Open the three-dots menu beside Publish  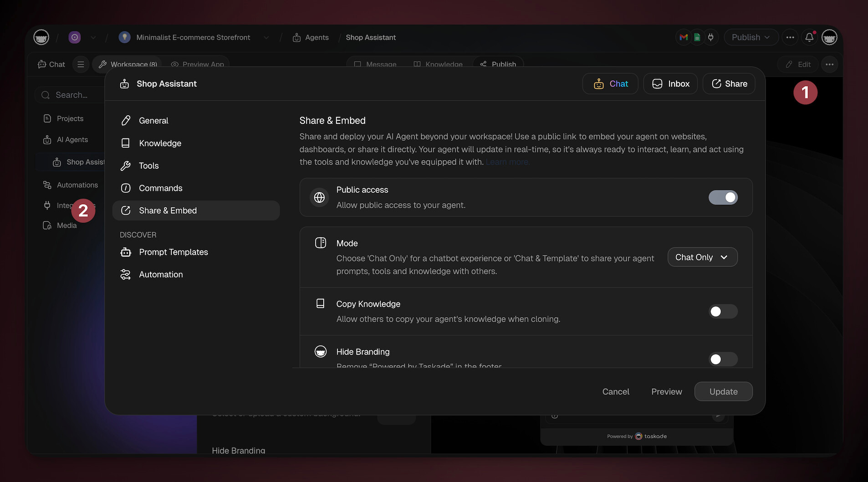(790, 37)
